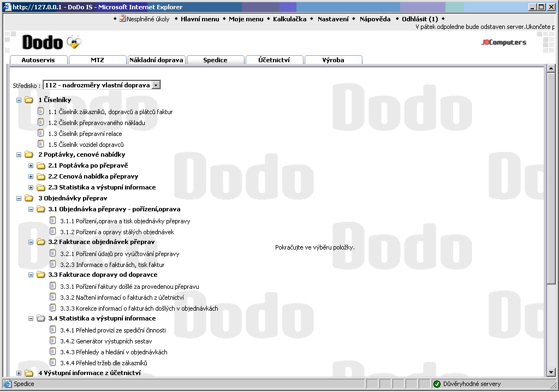Click folder icon of 2.2 Cenová nabídka přepravy
Viewport: 559px width, 392px height.
click(x=41, y=176)
